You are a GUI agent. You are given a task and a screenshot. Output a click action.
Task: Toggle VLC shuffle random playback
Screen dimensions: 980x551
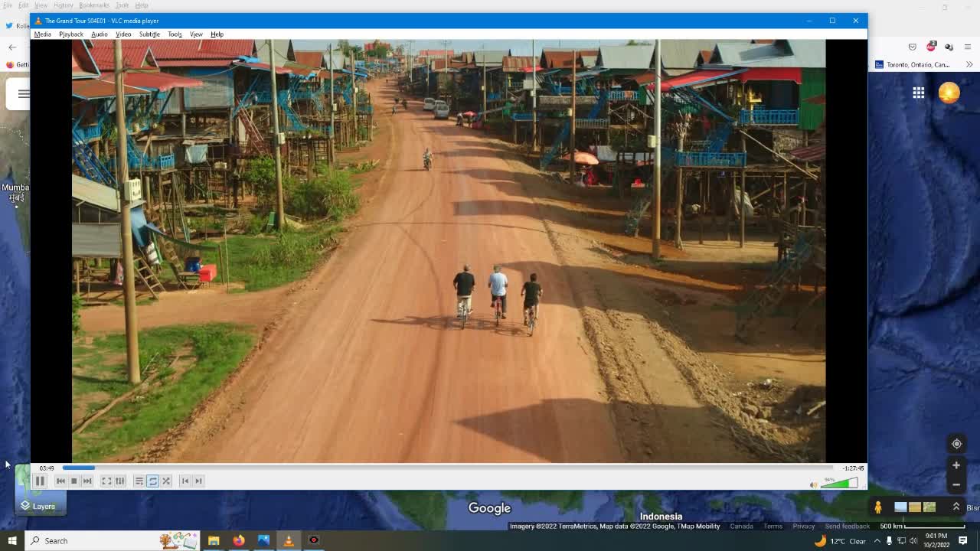[x=165, y=481]
